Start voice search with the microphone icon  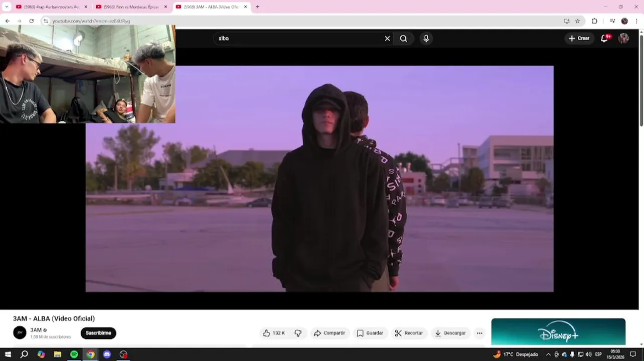point(426,38)
